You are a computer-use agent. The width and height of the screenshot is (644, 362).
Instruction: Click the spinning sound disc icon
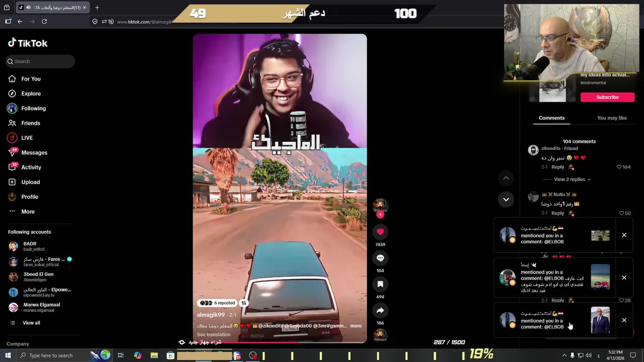coord(380,335)
